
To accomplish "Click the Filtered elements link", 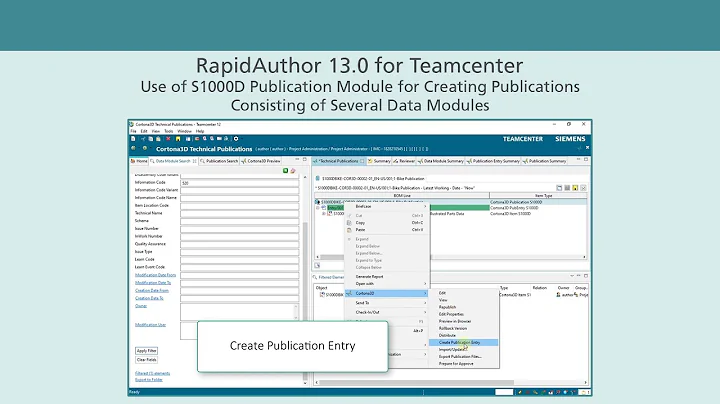I will point(152,373).
